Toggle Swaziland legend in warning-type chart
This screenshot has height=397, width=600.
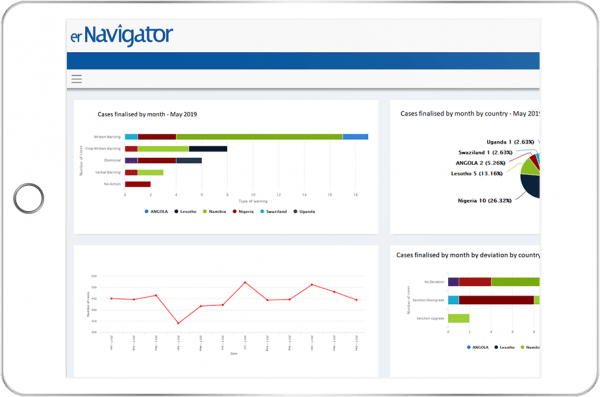pos(273,211)
